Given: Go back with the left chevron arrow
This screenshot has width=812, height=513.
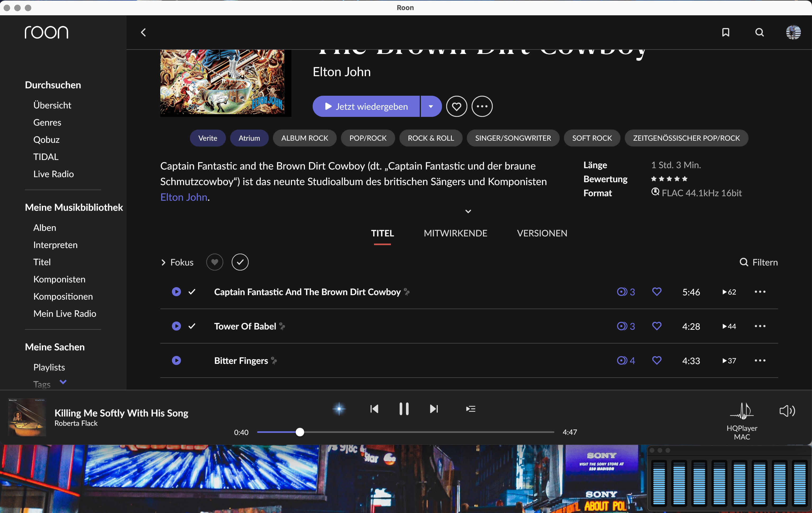Looking at the screenshot, I should 143,32.
